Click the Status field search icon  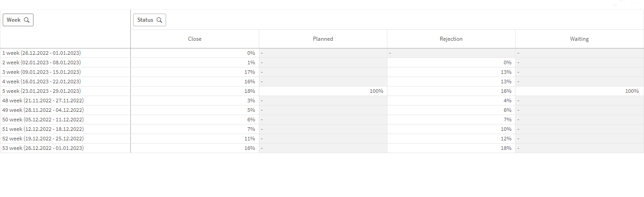[x=159, y=20]
